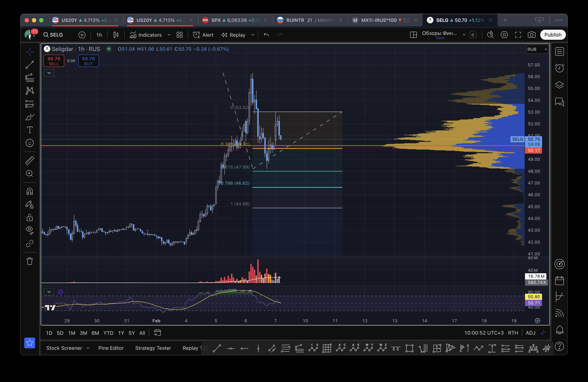Switch to the RUINTR tab
The image size is (588, 382).
pyautogui.click(x=310, y=20)
